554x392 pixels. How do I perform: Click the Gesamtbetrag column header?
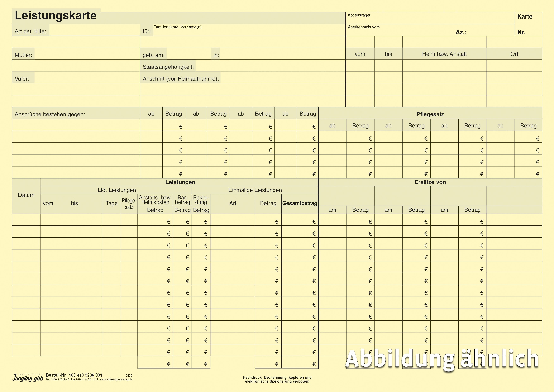pos(299,203)
